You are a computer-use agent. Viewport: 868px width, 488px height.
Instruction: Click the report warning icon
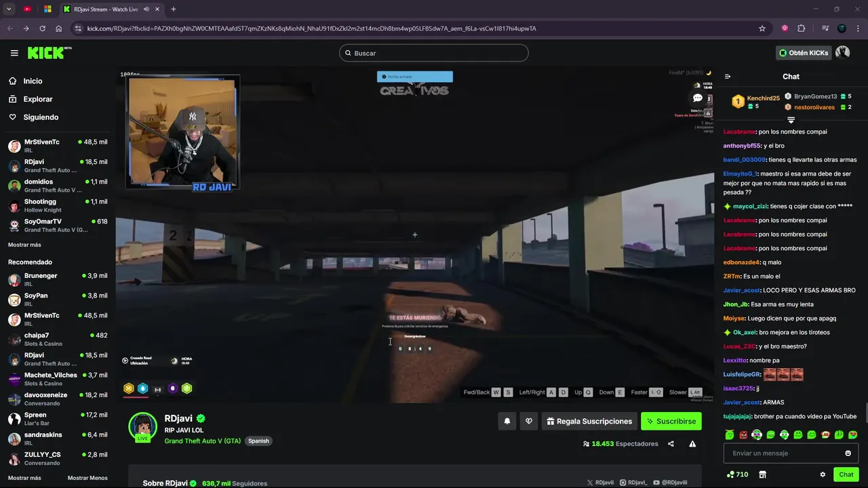[x=692, y=444]
